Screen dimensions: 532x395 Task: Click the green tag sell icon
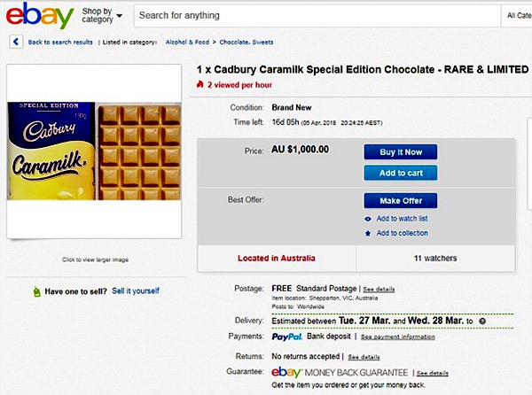pos(35,290)
